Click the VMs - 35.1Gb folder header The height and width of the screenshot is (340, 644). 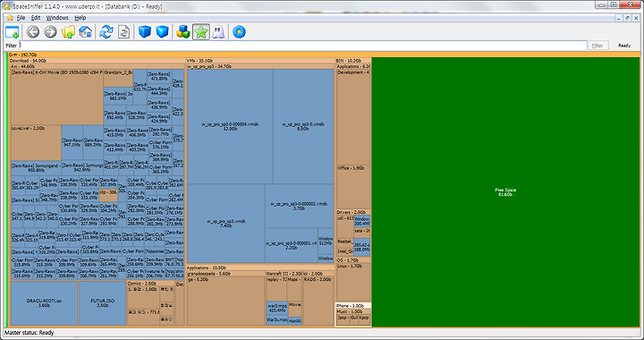(260, 60)
